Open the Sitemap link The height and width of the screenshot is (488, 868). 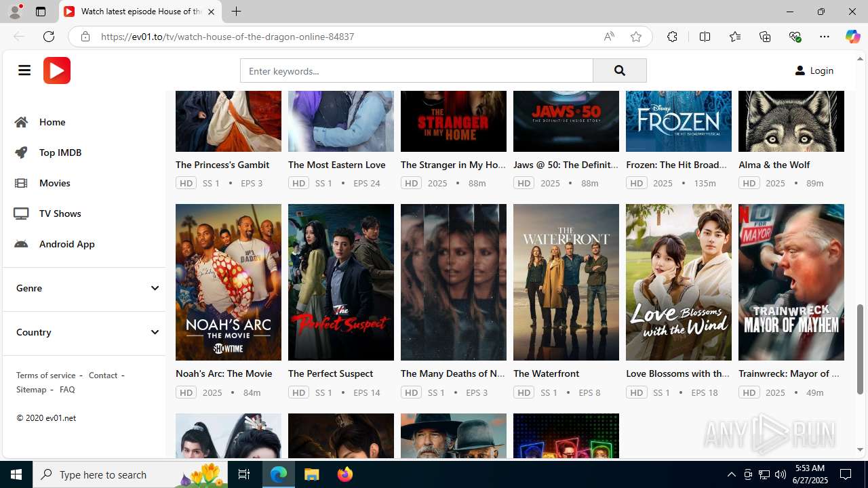click(31, 389)
